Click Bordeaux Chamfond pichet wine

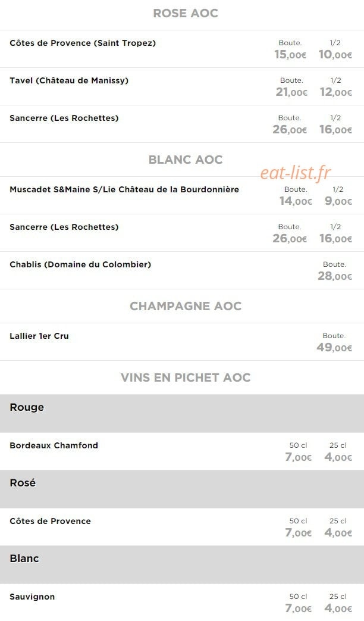pyautogui.click(x=54, y=445)
